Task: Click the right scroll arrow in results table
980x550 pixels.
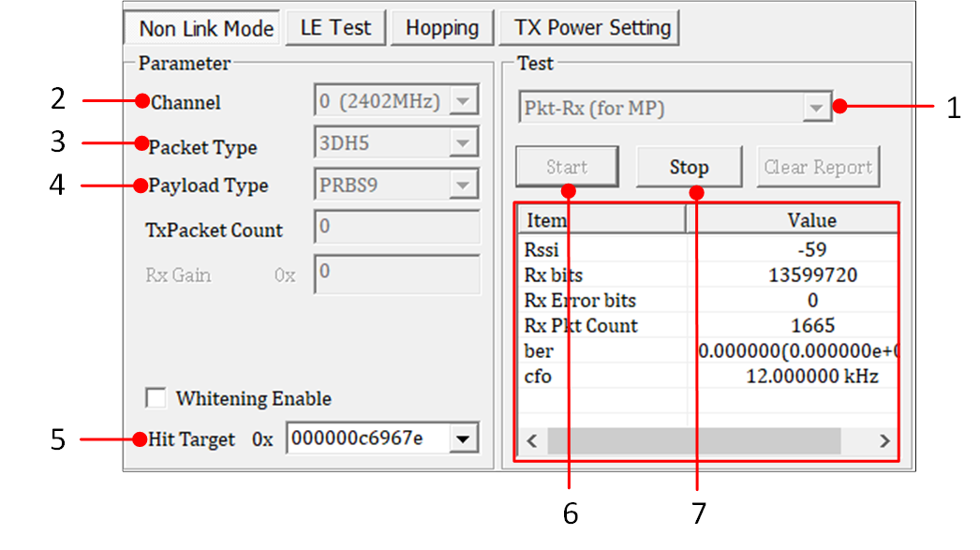Action: (883, 441)
